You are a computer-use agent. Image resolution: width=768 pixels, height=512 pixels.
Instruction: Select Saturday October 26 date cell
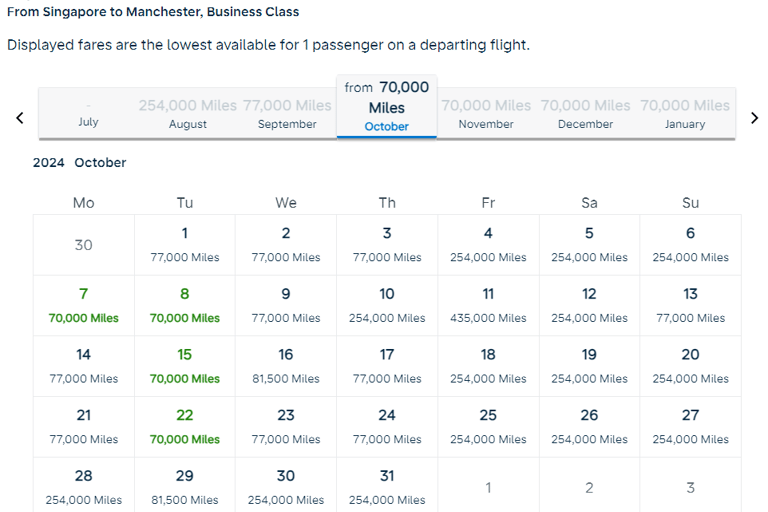pyautogui.click(x=589, y=427)
